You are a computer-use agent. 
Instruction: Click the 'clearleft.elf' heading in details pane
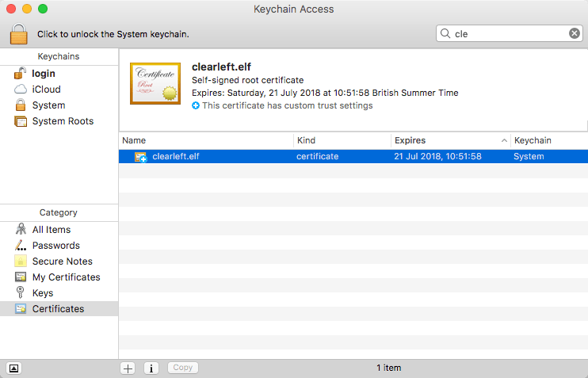tap(221, 67)
